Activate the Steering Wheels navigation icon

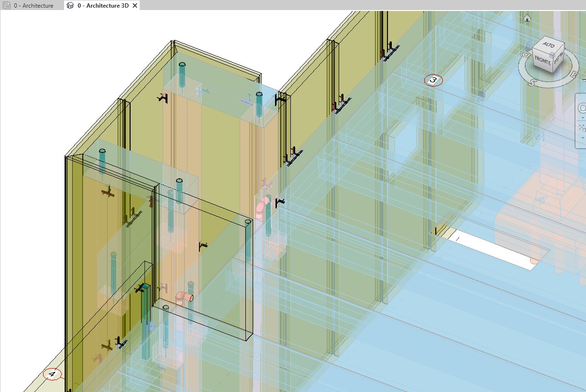pyautogui.click(x=583, y=109)
